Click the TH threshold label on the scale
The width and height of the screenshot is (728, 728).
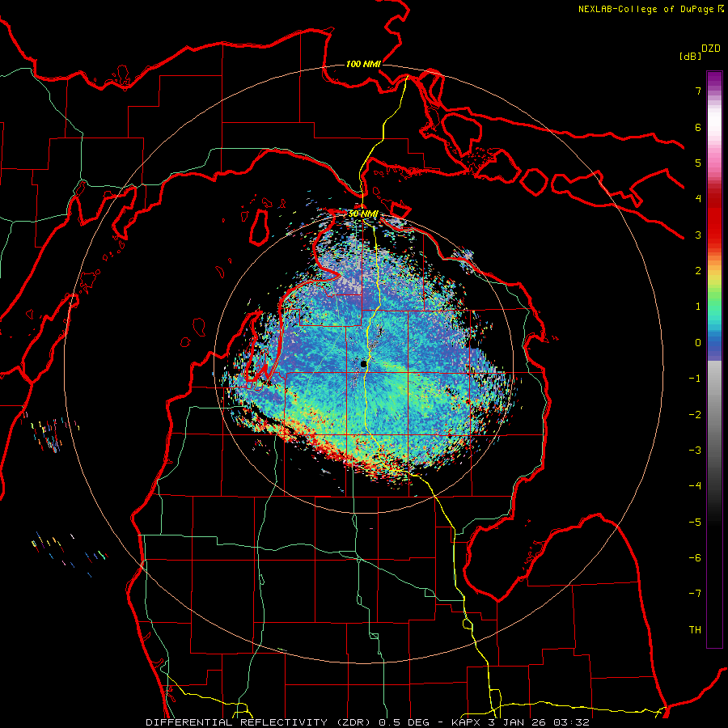(x=695, y=630)
